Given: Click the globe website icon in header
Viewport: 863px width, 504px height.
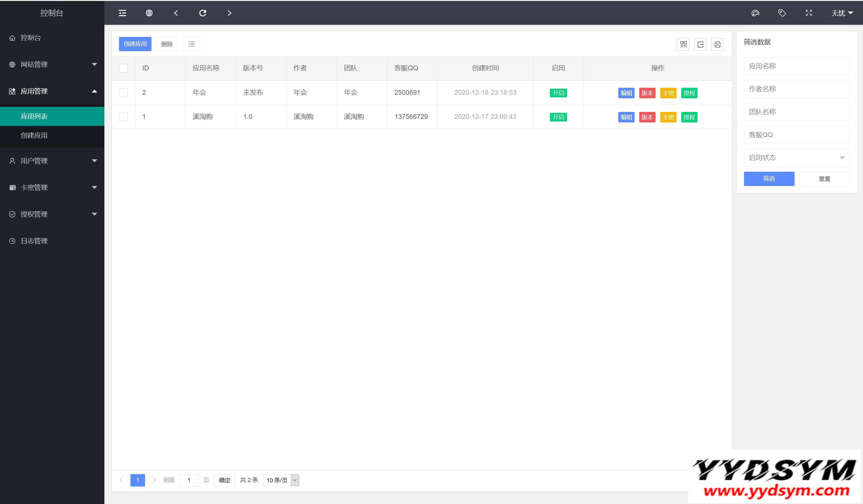Looking at the screenshot, I should tap(149, 13).
